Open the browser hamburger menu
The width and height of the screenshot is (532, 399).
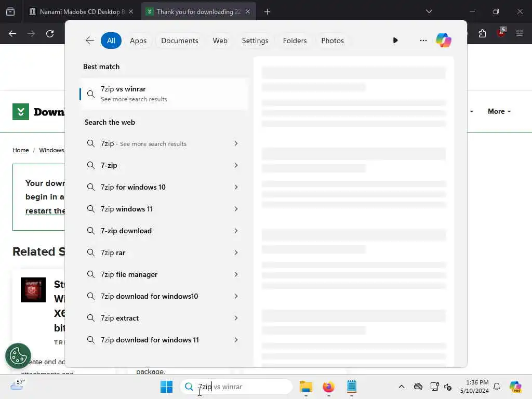[519, 33]
